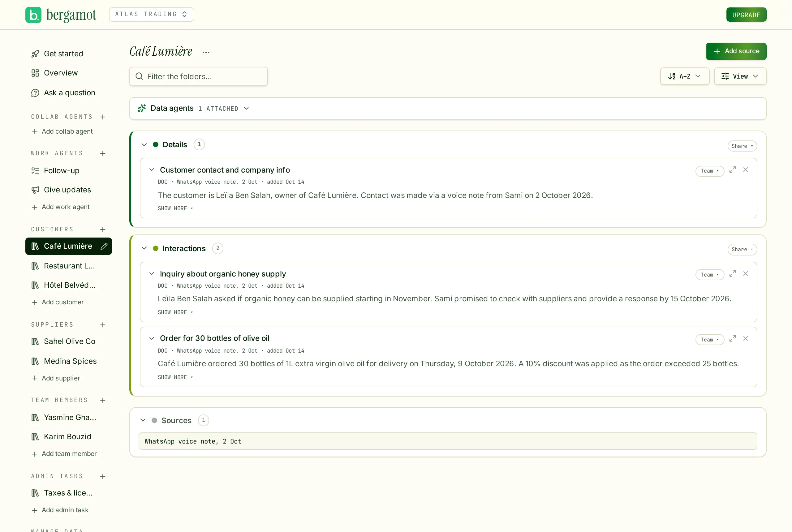
Task: Close the Order for 30 bottles of olive oil card
Action: (x=746, y=339)
